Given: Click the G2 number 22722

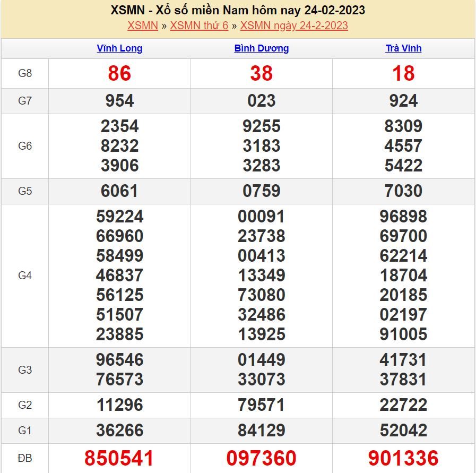Looking at the screenshot, I should coord(403,405).
